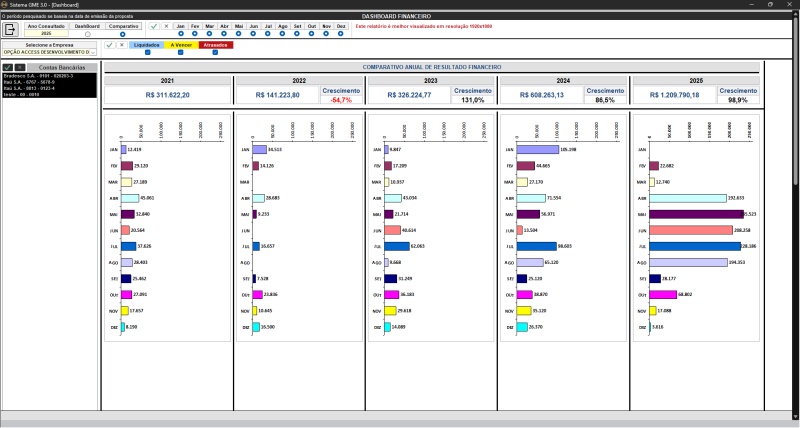Click the Dez month label
This screenshot has height=428, width=800.
(341, 26)
